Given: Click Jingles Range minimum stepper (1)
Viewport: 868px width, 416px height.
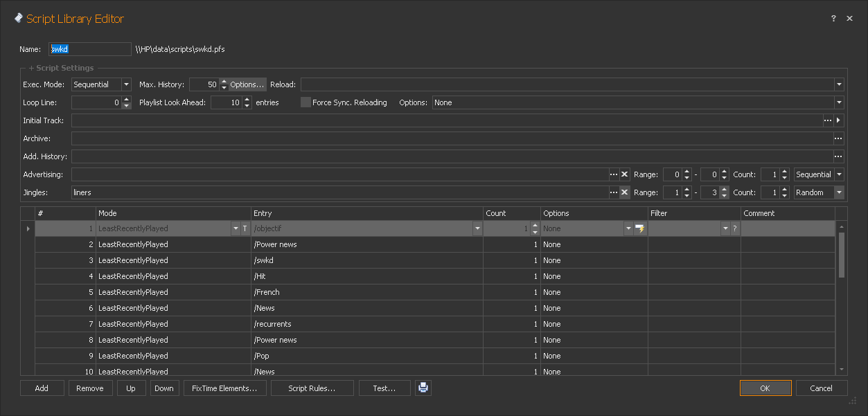Looking at the screenshot, I should (687, 192).
